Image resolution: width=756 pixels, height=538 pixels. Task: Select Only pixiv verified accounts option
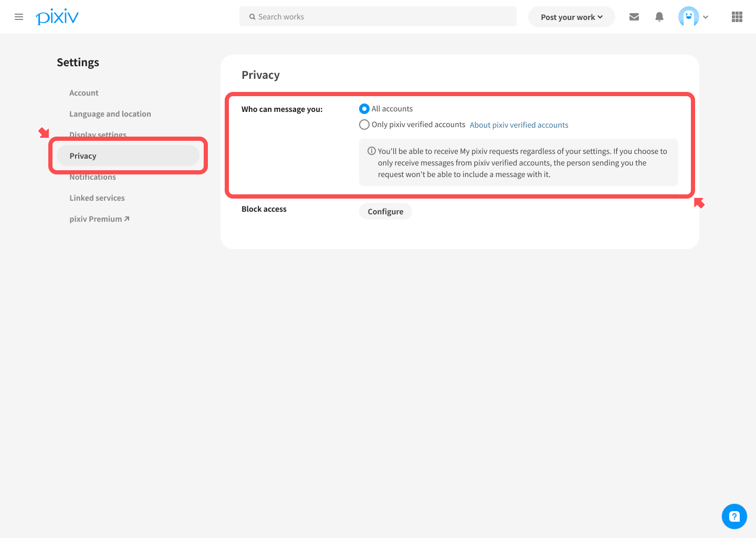pyautogui.click(x=364, y=125)
